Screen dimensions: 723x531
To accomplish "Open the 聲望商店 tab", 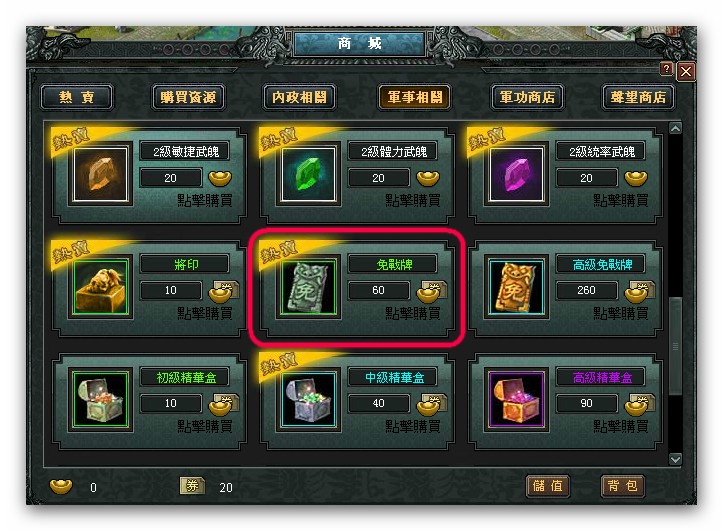I will point(639,97).
